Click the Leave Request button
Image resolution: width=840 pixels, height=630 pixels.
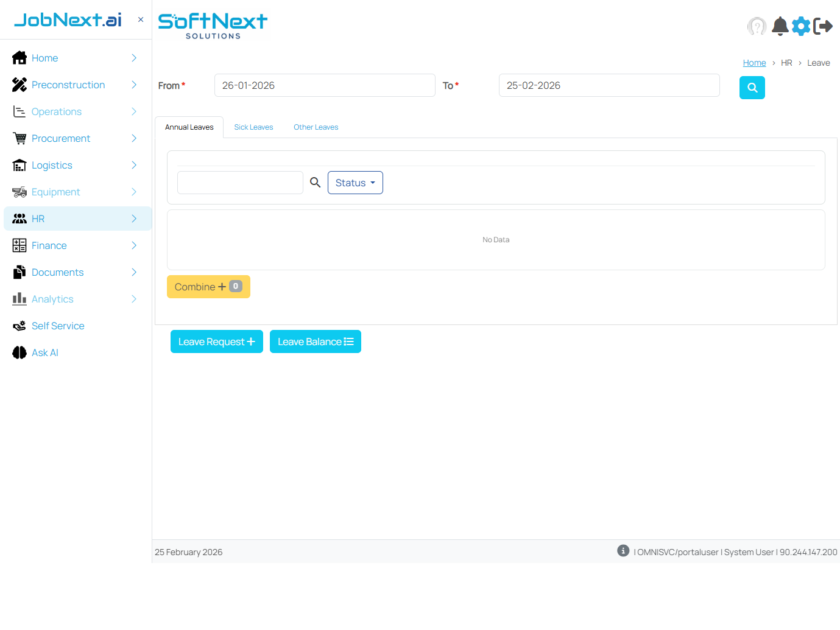tap(216, 341)
